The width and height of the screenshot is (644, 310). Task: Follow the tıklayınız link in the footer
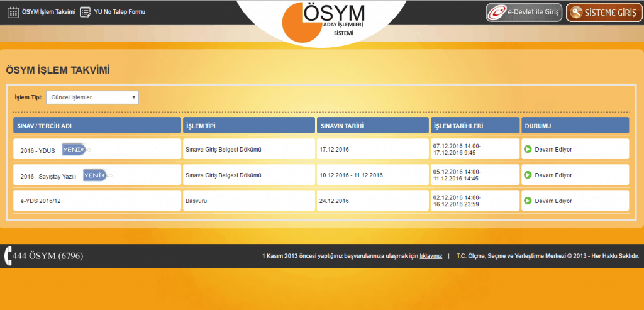coord(431,256)
